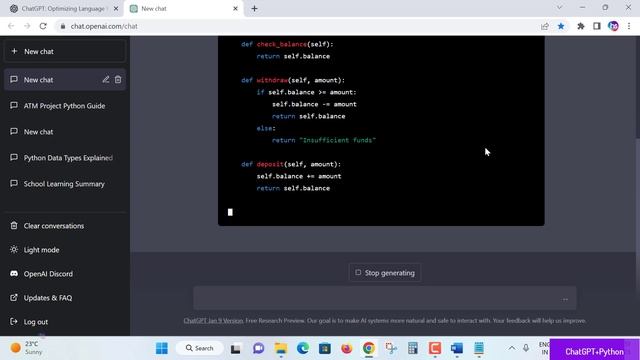Click the Chrome icon on the taskbar
Image resolution: width=640 pixels, height=360 pixels.
369,348
